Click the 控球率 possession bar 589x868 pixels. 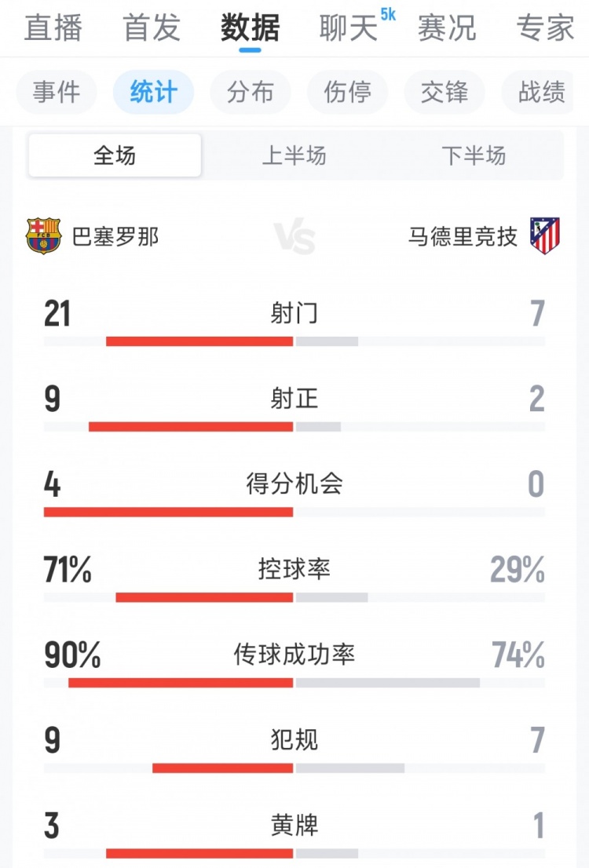click(294, 597)
